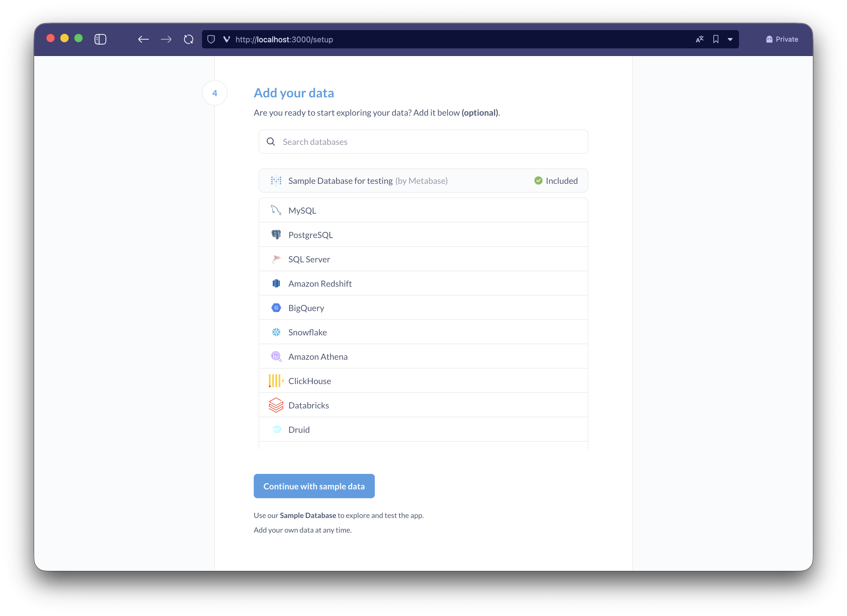Bookmark the current page
This screenshot has width=847, height=616.
point(716,39)
